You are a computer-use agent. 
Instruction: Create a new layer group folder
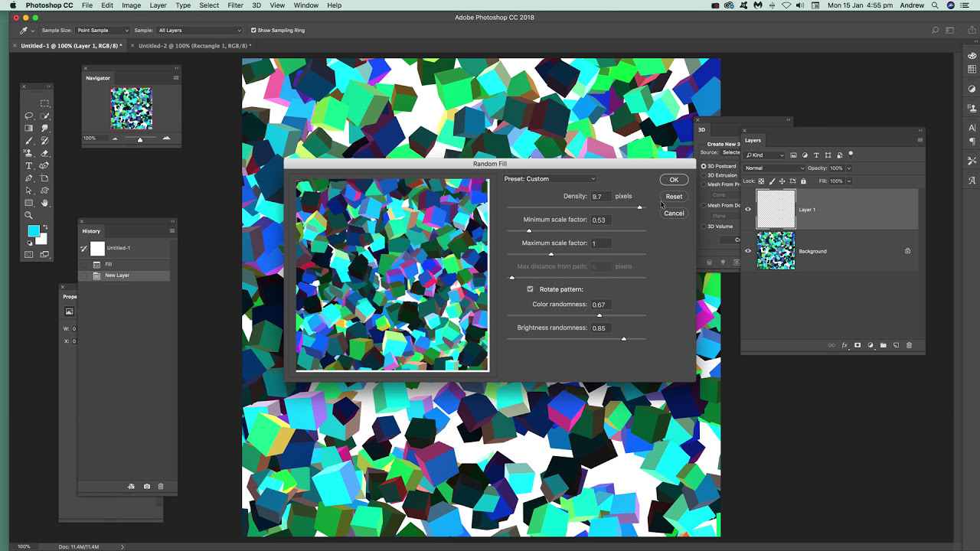(883, 345)
